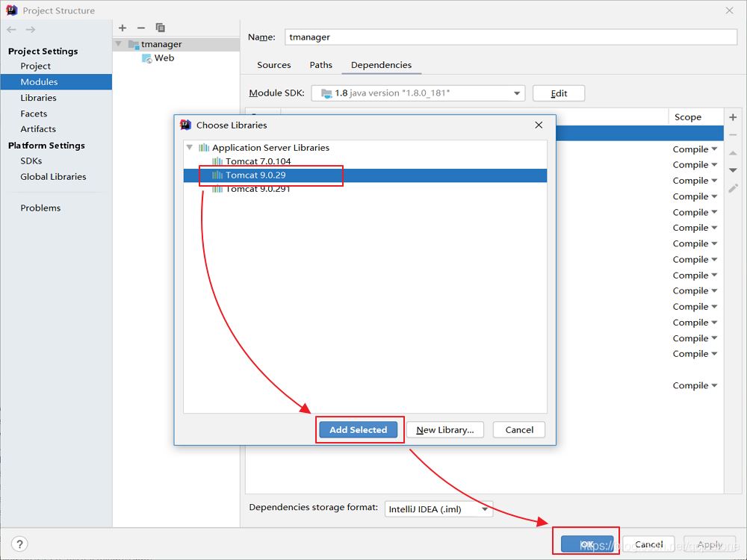Click the Add Selected button
This screenshot has width=747, height=560.
(x=359, y=430)
